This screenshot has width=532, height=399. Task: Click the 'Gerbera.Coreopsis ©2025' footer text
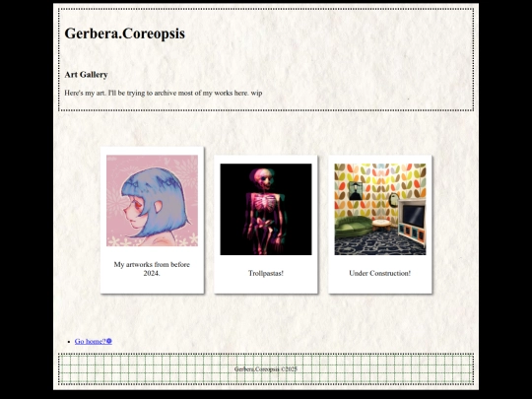[266, 369]
